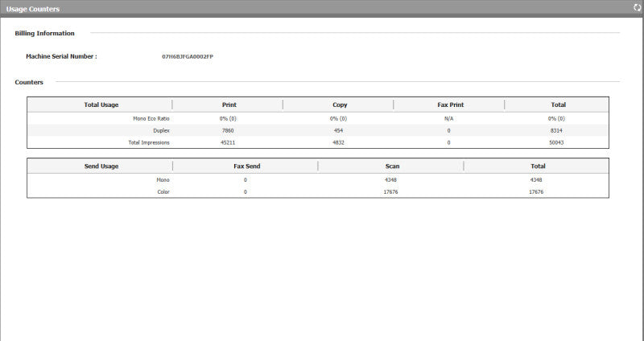The width and height of the screenshot is (644, 341).
Task: Select the Mono Eco Ratio row label
Action: pyautogui.click(x=151, y=118)
